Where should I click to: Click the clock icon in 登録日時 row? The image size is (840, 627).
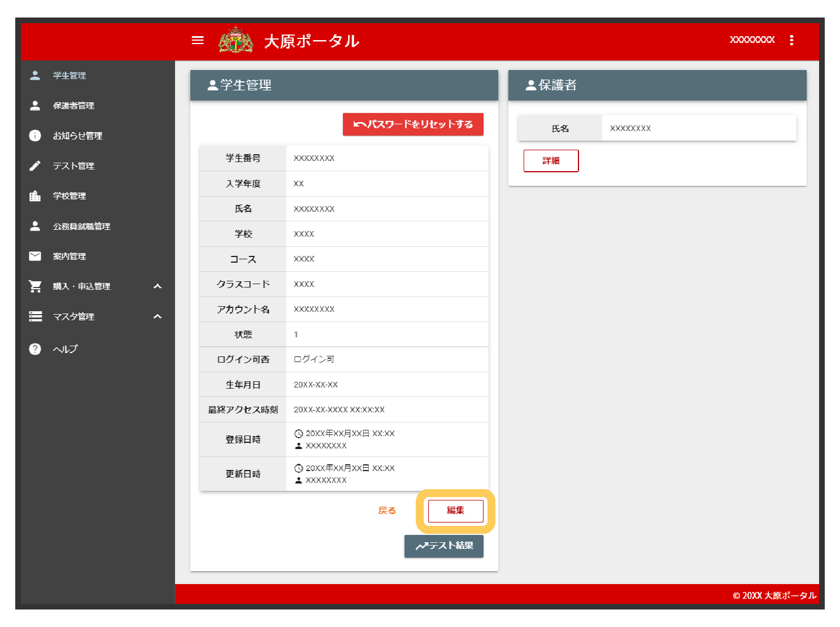(x=299, y=434)
